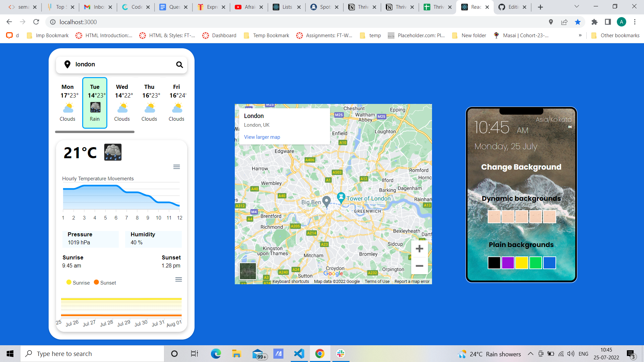The height and width of the screenshot is (362, 644).
Task: Open the Other bookmarks folder
Action: [x=615, y=36]
